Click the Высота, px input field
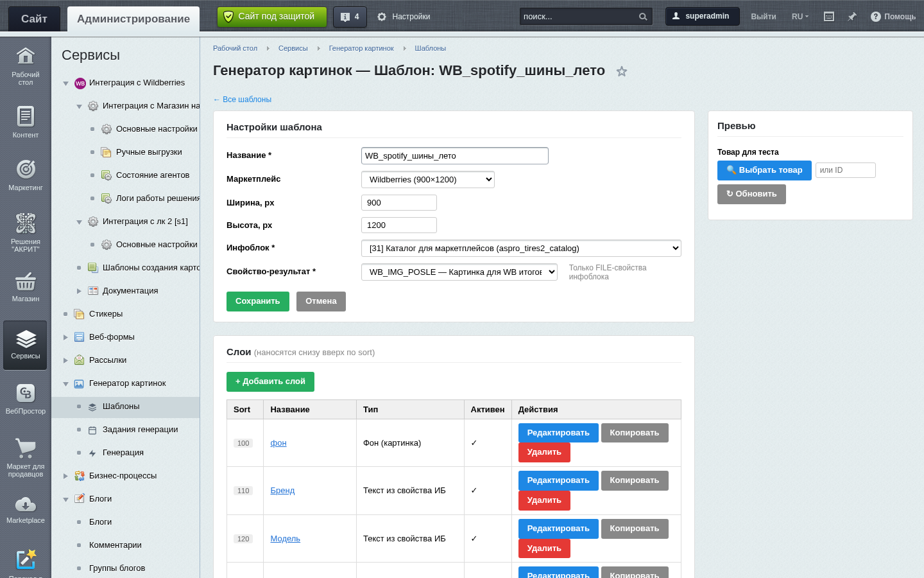Screen dimensions: 924x578 [x=399, y=225]
